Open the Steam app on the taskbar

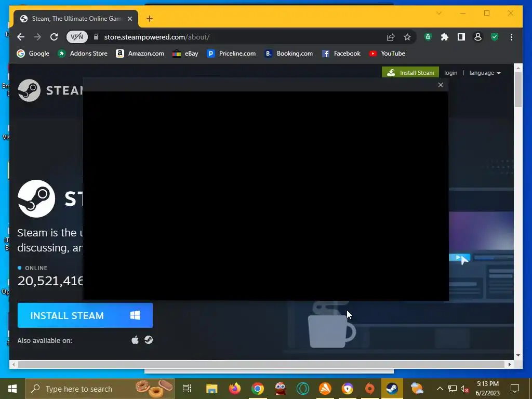point(392,389)
